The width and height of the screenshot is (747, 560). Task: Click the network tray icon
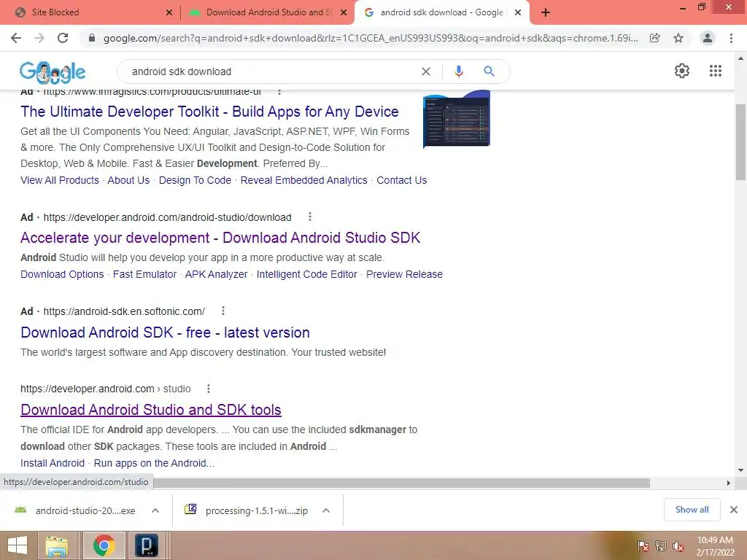661,546
